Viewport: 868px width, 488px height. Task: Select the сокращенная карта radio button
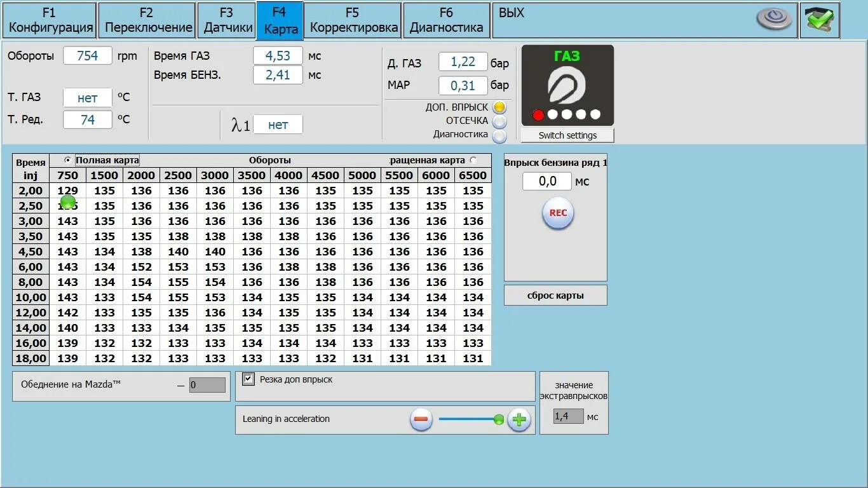(473, 160)
